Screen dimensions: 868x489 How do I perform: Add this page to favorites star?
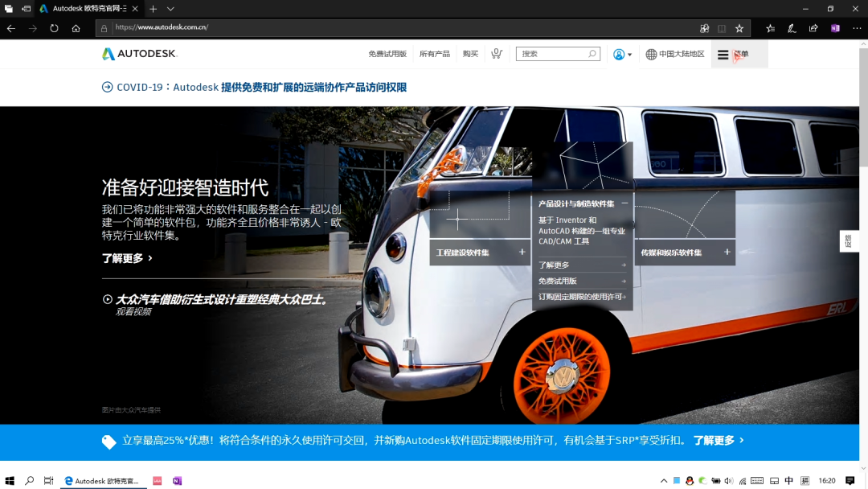tap(739, 28)
